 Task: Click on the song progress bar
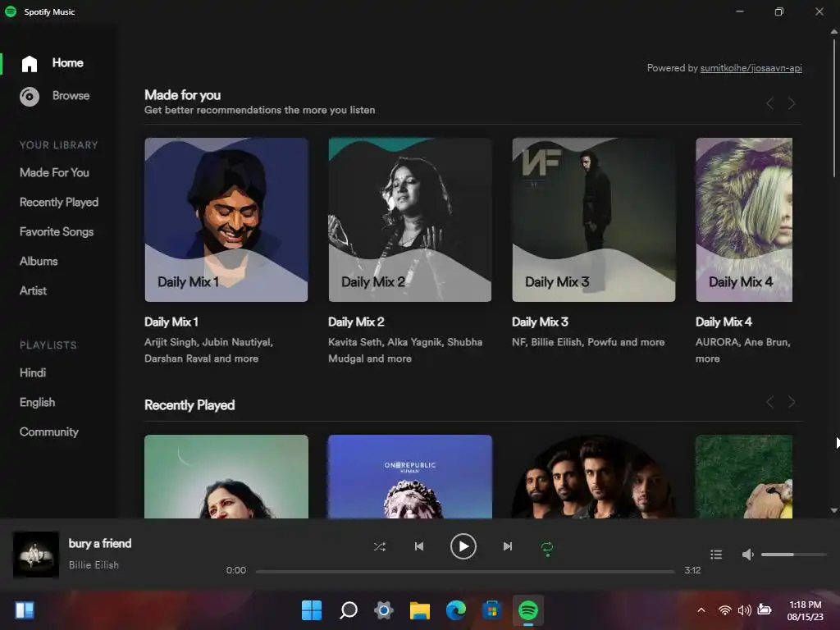pos(465,572)
